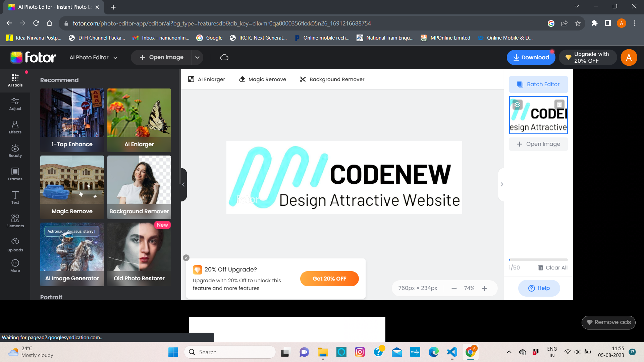The height and width of the screenshot is (362, 644).
Task: Click the cloud save icon
Action: (x=224, y=57)
